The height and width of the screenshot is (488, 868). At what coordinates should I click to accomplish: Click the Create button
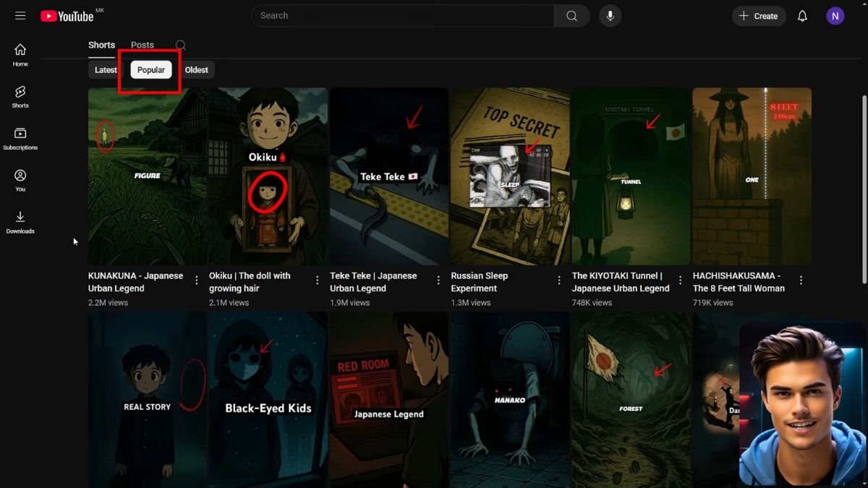(759, 16)
